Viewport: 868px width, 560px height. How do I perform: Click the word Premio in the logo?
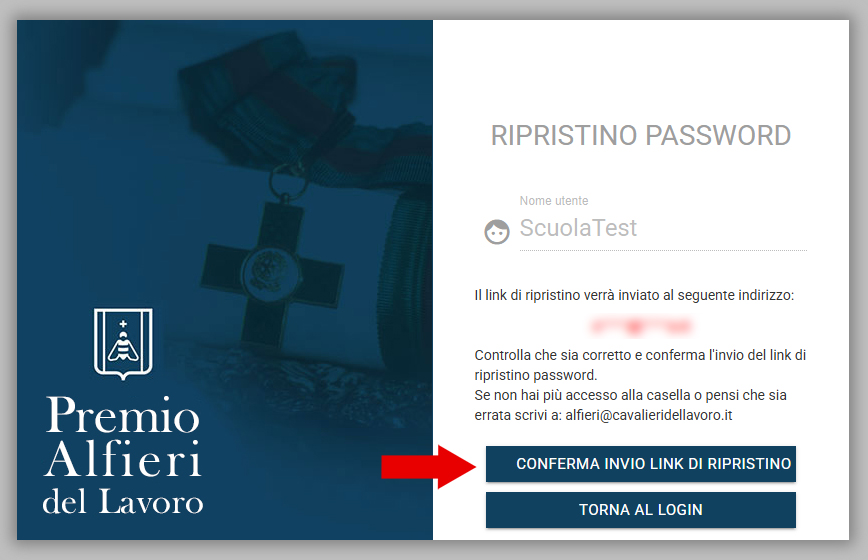pyautogui.click(x=122, y=415)
